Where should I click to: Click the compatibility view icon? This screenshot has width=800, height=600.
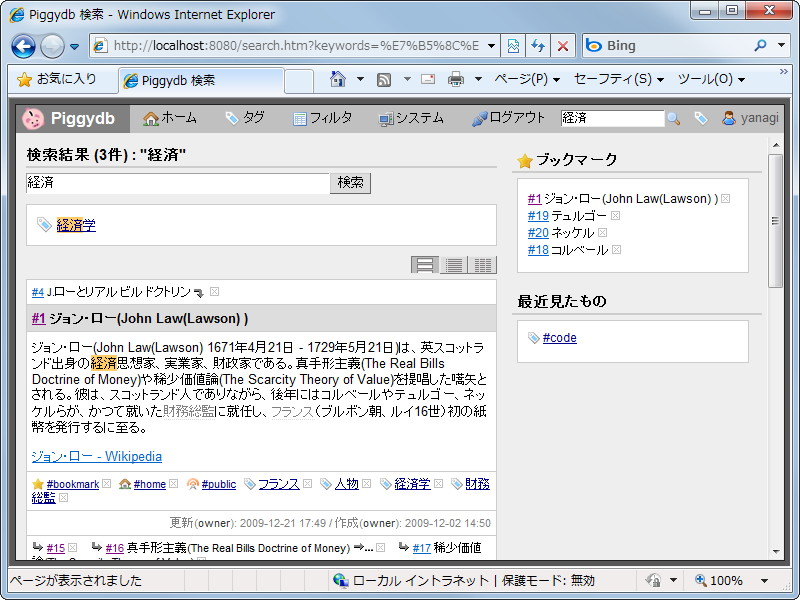(513, 46)
